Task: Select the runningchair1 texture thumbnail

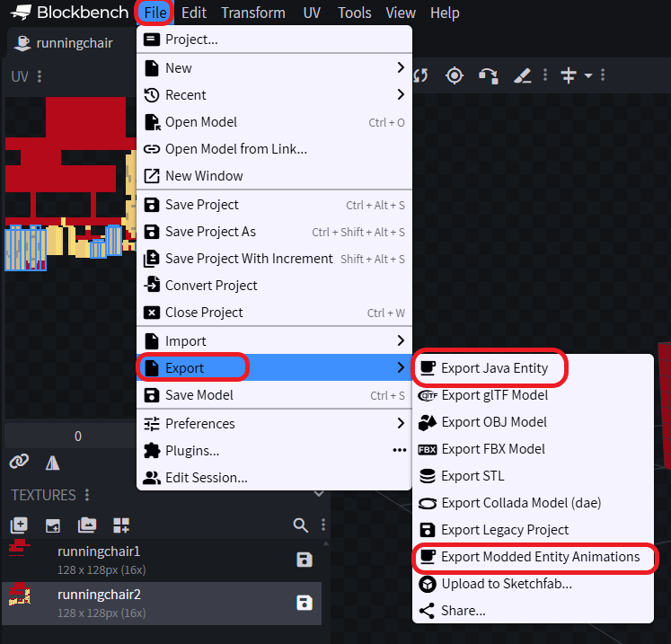Action: tap(19, 550)
